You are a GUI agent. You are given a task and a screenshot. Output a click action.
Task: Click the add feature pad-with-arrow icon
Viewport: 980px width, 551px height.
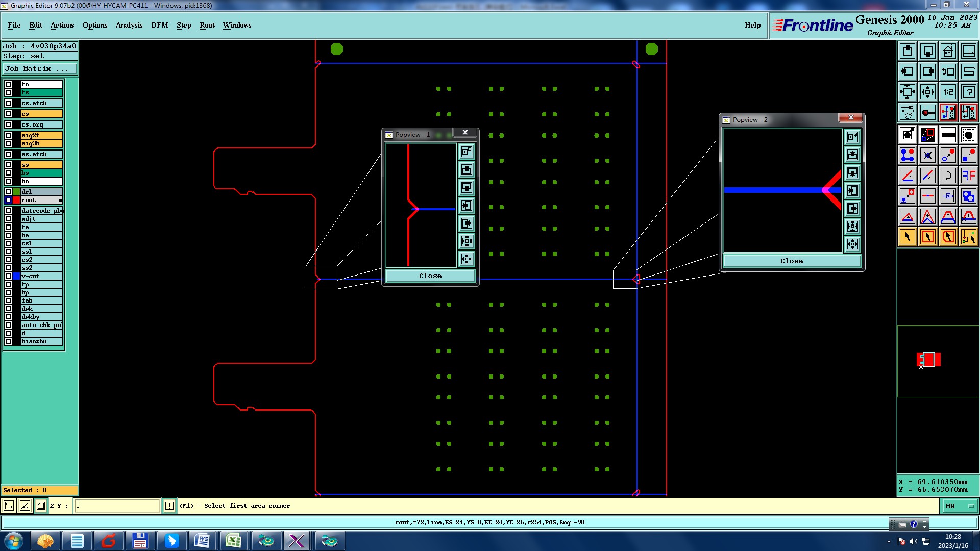[x=908, y=135]
